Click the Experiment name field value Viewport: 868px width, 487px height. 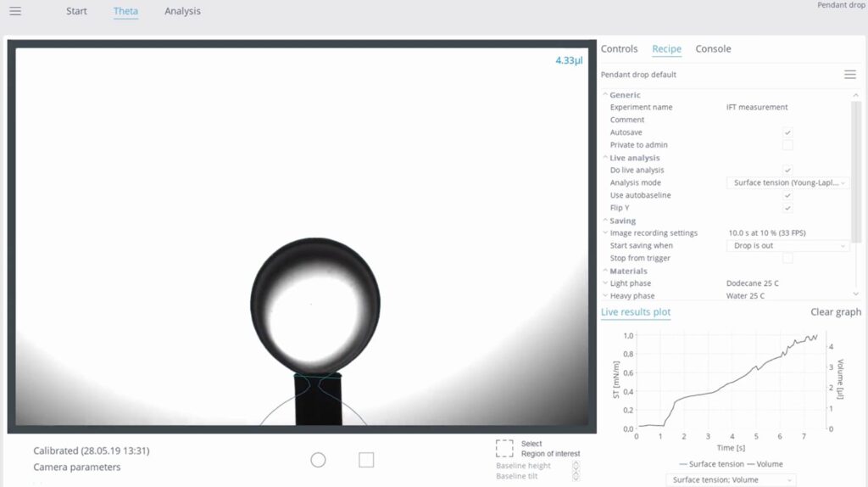coord(757,108)
